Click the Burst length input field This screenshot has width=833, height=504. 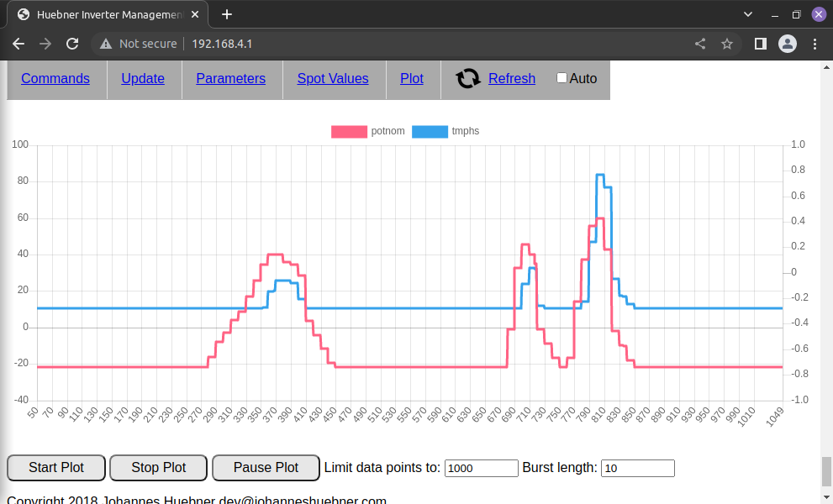637,469
